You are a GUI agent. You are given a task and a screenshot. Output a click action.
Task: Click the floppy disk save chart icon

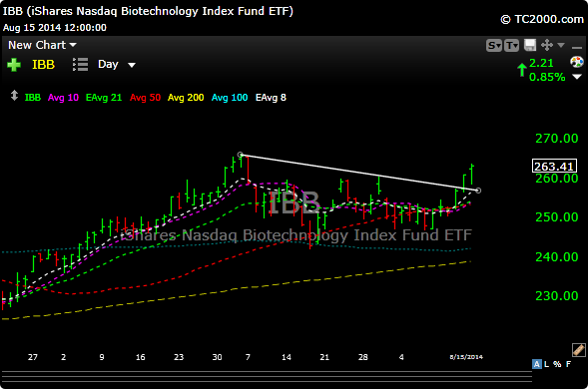530,45
